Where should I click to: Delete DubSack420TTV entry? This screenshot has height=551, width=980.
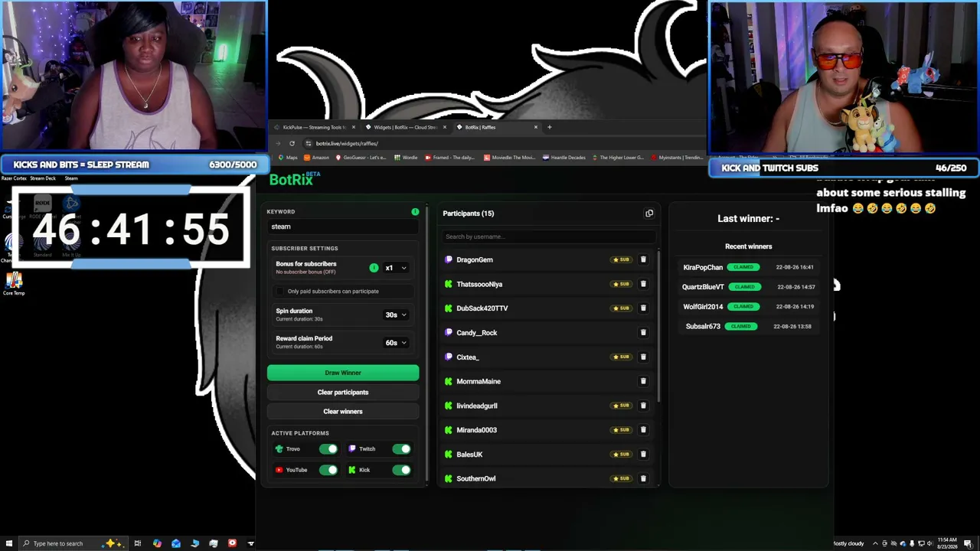pyautogui.click(x=643, y=308)
